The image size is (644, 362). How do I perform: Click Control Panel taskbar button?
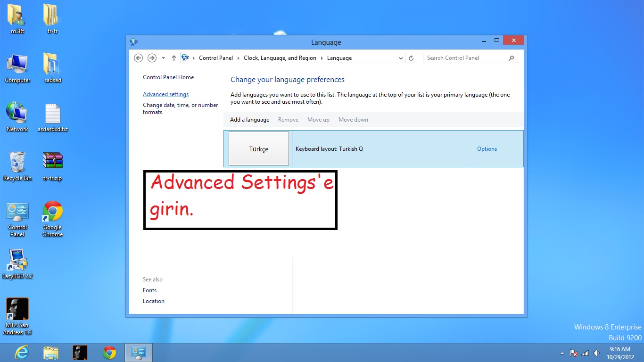pos(139,353)
